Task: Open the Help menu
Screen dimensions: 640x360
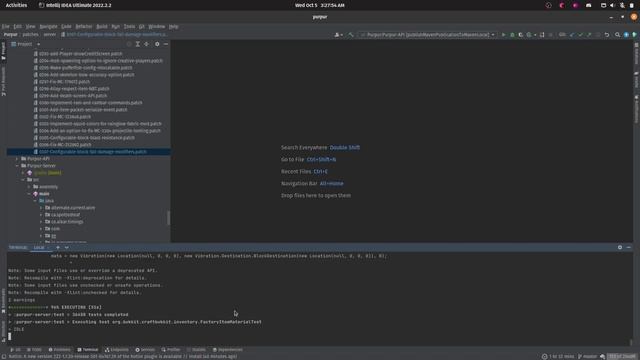Action: click(173, 27)
